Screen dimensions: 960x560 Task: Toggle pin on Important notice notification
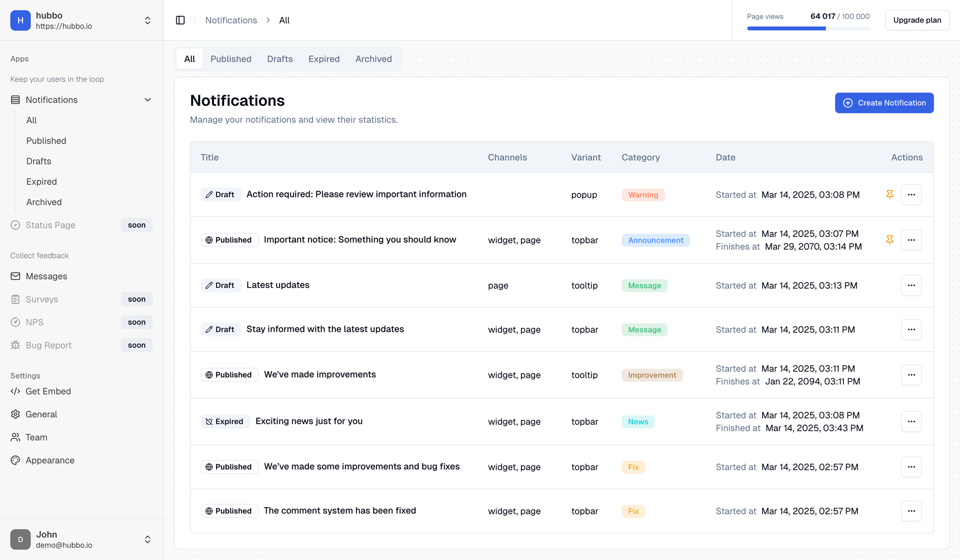coord(890,240)
